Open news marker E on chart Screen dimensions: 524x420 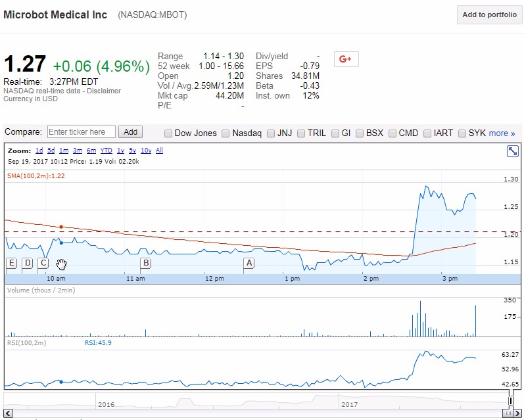click(11, 264)
